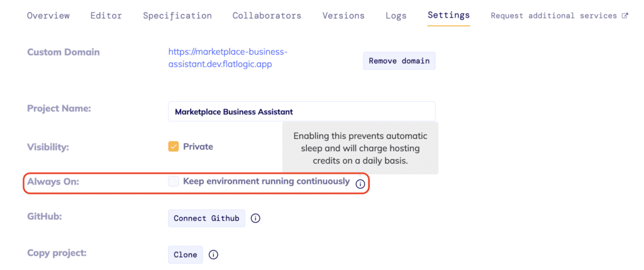Click the Remove domain button
The image size is (644, 270).
[x=399, y=61]
